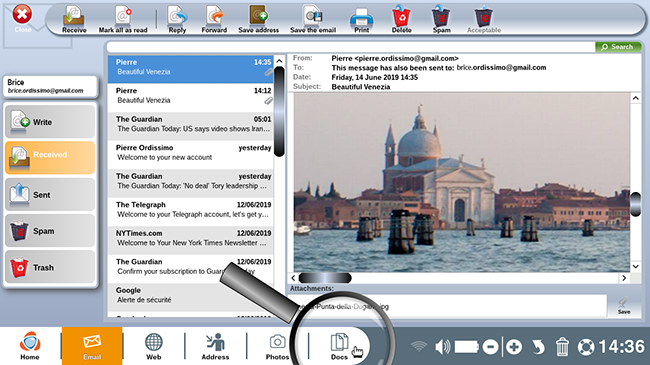Close the email application

22,18
